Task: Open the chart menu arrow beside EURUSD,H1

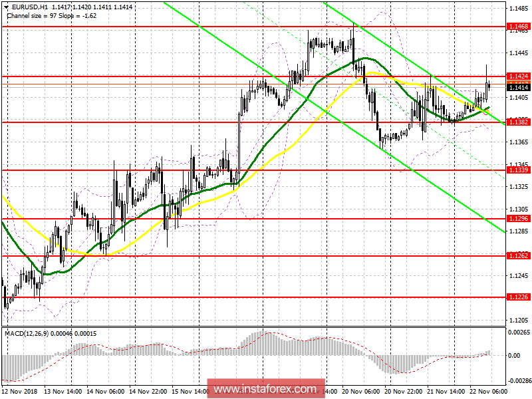Action: click(6, 7)
